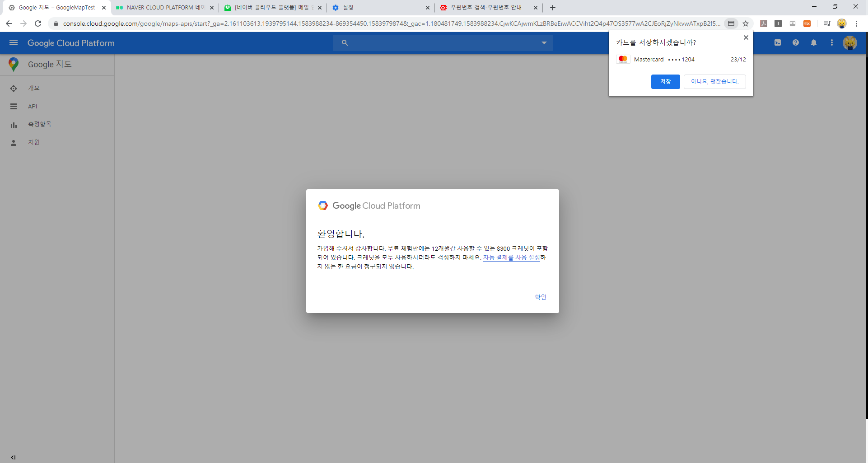Close the NAVER CLOUD PLATFORM tab

point(212,8)
